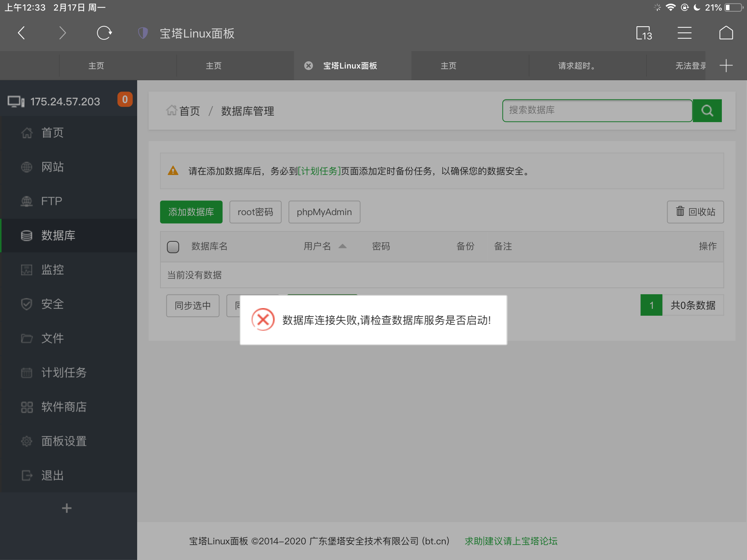The width and height of the screenshot is (747, 560).
Task: Open the 回收站 recycle bin
Action: 695,212
